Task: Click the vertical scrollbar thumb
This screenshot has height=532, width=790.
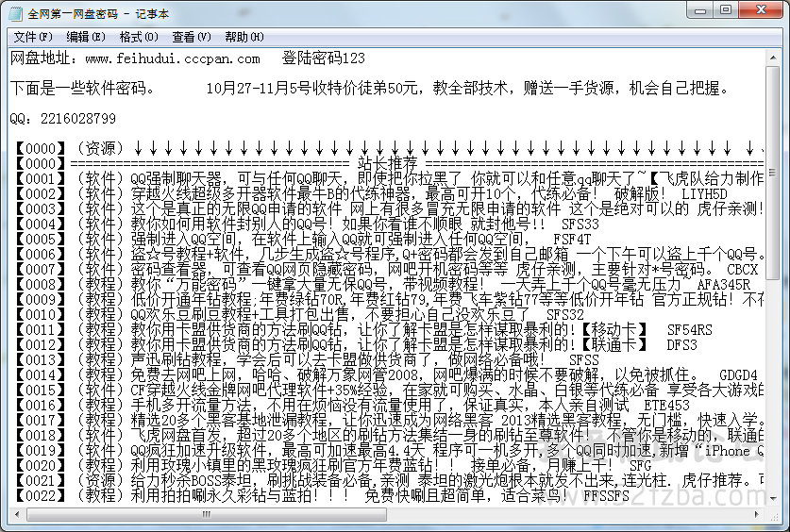Action: pos(772,172)
